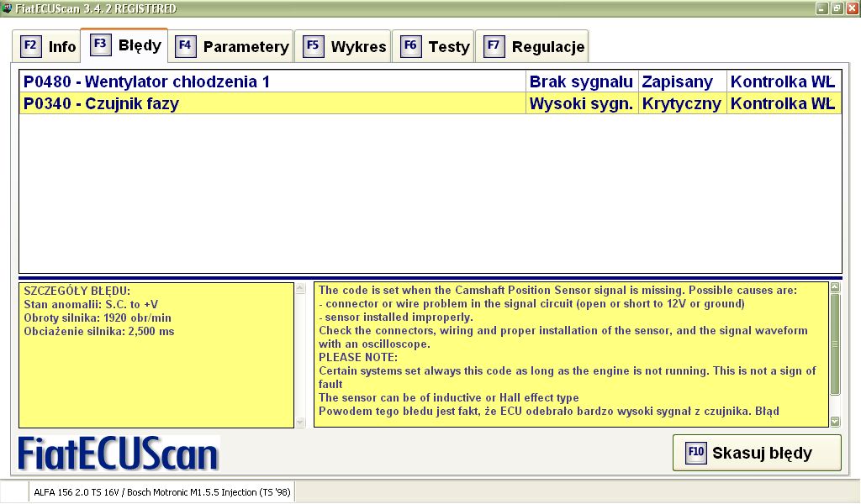This screenshot has height=504, width=861.
Task: Click the description panel scrollbar thumb
Action: [x=835, y=344]
